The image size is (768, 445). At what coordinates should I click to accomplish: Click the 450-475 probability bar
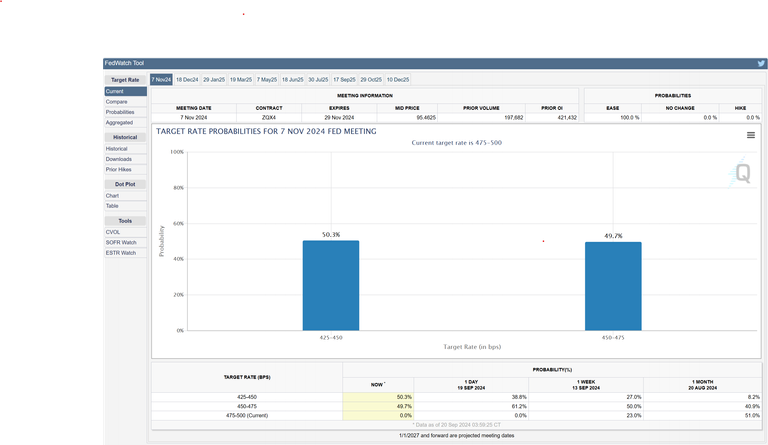(613, 286)
